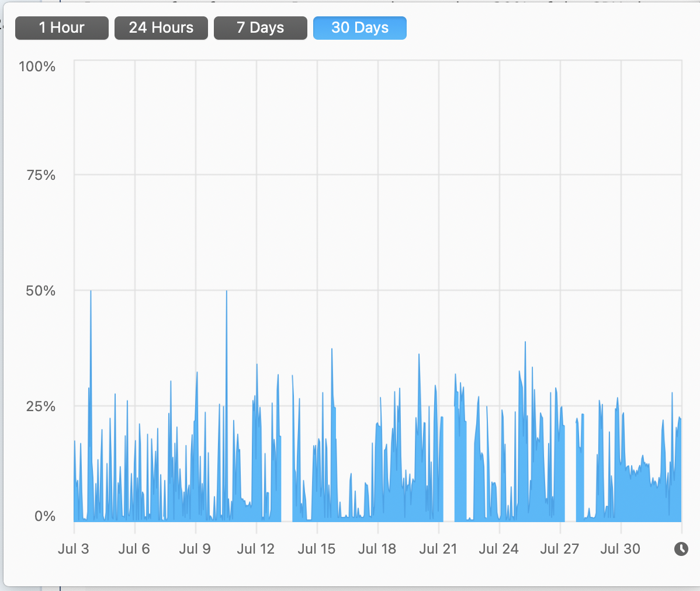Click the Jul 6 date label

[x=134, y=548]
